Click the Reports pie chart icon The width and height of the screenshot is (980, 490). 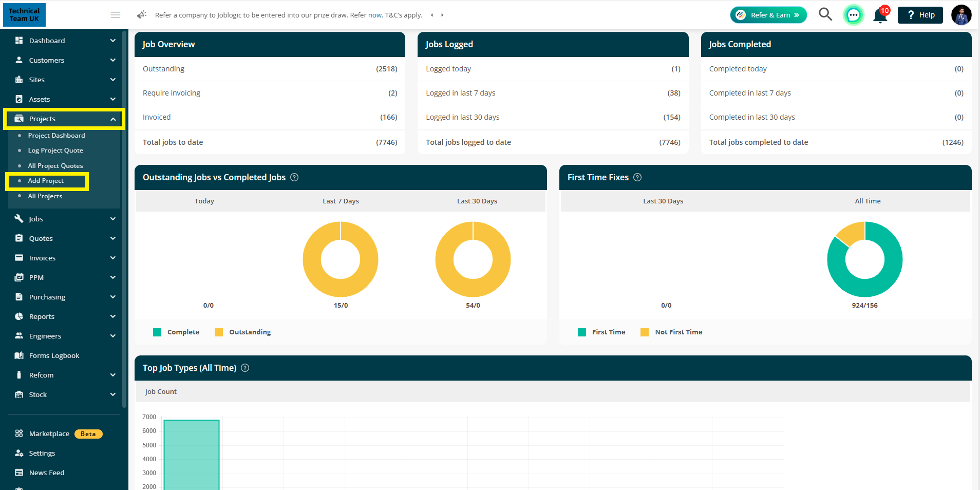[x=19, y=316]
